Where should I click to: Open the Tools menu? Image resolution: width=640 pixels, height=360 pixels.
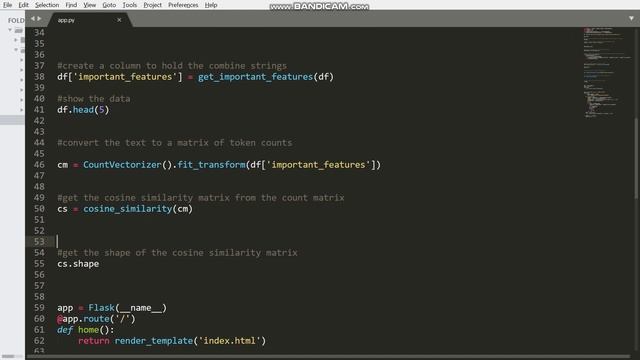(130, 5)
